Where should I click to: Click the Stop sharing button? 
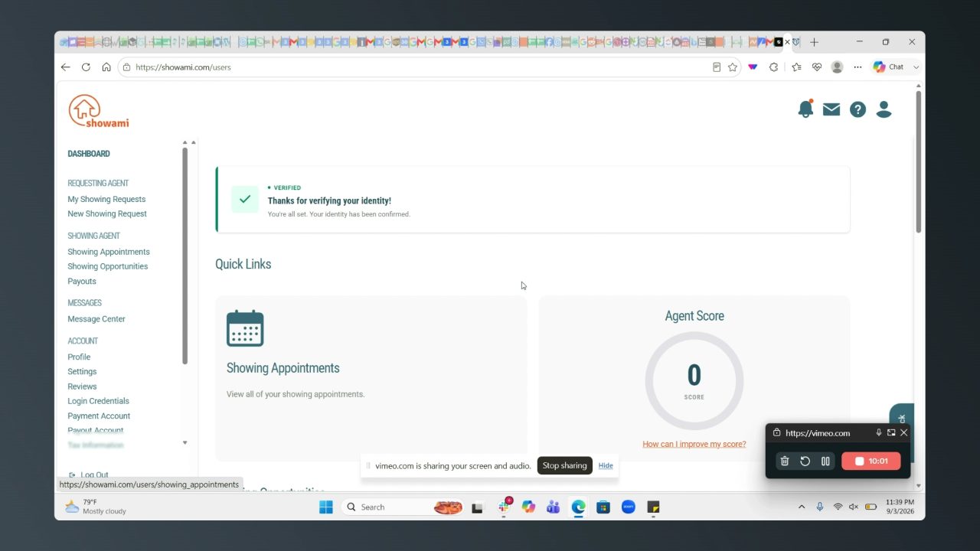tap(564, 465)
